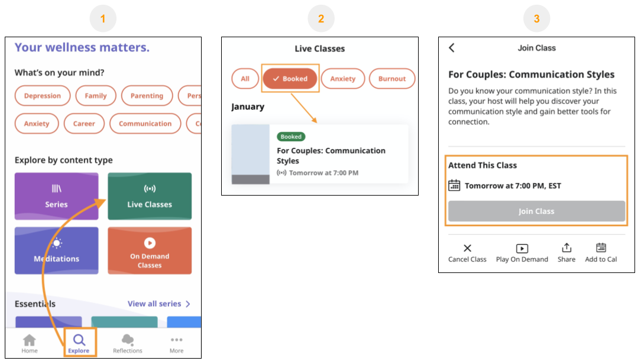
Task: Open the Series content tile
Action: click(x=56, y=196)
